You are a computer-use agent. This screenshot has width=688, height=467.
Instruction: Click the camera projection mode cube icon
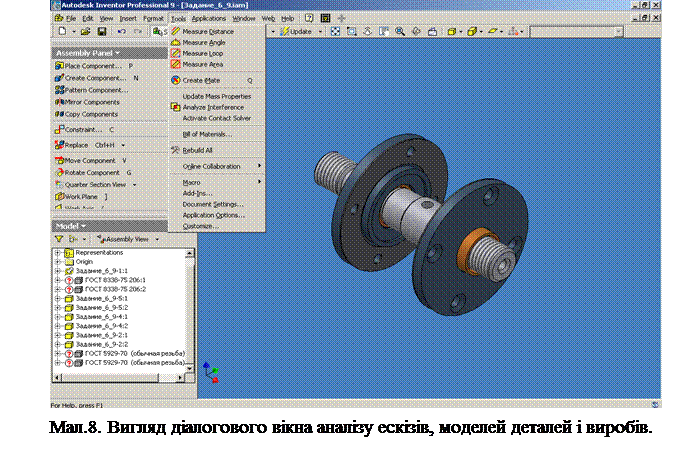pyautogui.click(x=472, y=31)
